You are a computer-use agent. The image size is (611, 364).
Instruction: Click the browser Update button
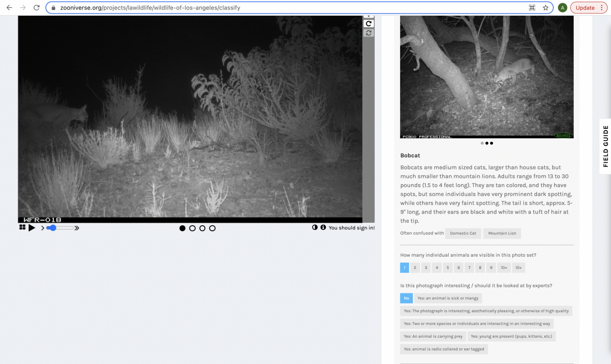[585, 8]
